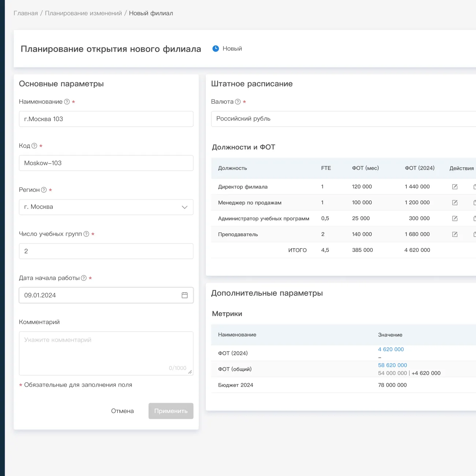Open calendar picker in start date field

coord(185,295)
